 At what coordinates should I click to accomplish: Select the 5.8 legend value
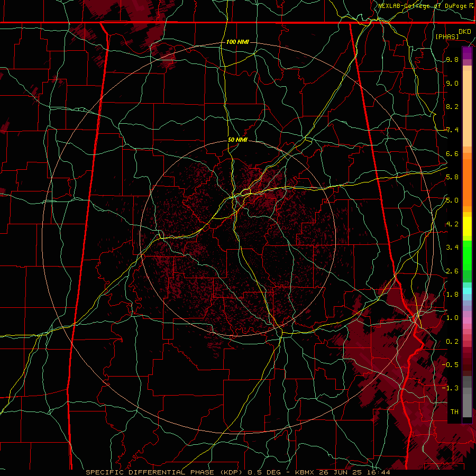point(452,177)
